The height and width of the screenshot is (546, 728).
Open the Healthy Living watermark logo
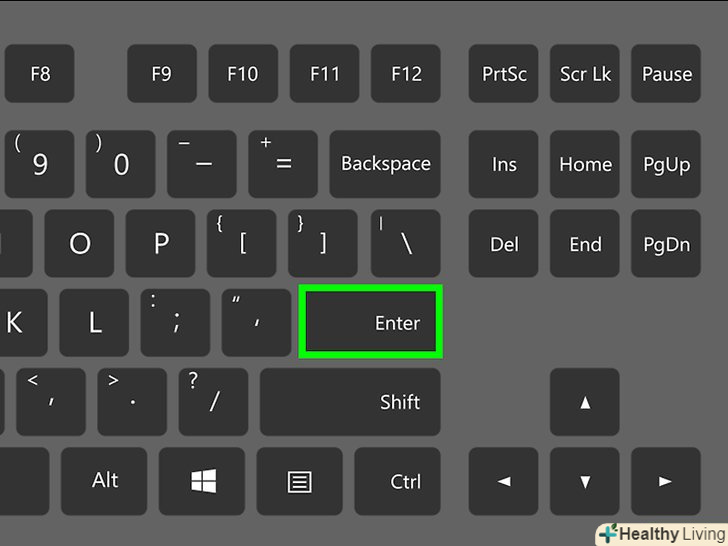[663, 534]
